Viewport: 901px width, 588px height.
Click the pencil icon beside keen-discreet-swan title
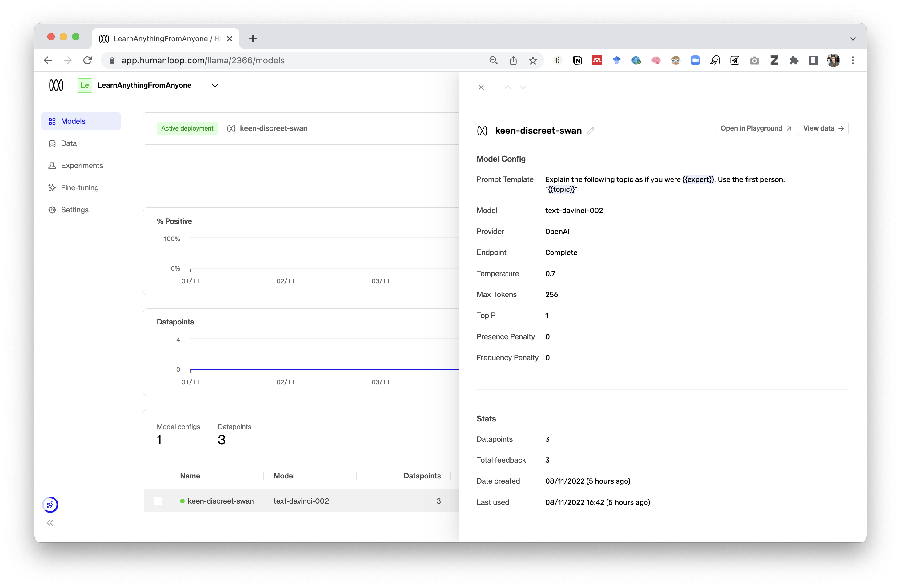click(590, 131)
